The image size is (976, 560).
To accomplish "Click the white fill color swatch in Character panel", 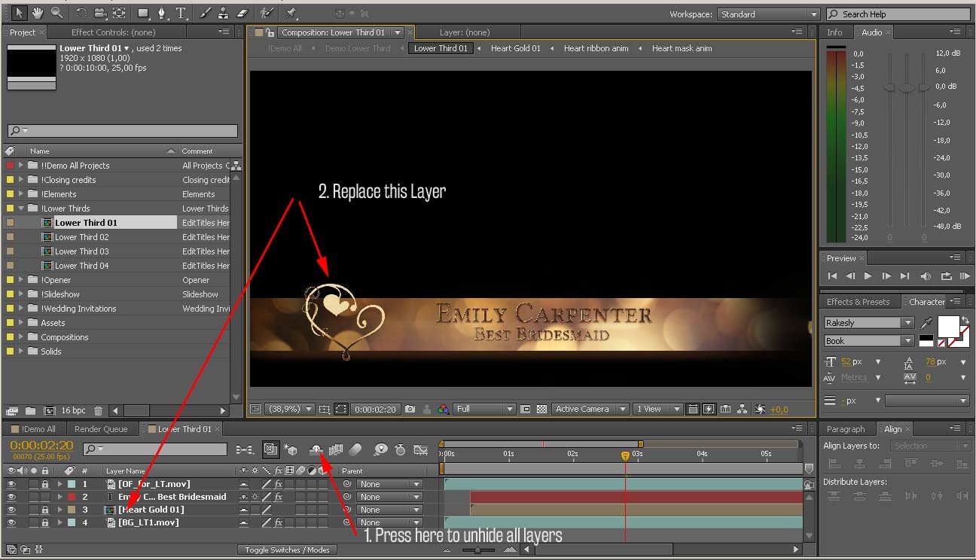I will pyautogui.click(x=947, y=326).
